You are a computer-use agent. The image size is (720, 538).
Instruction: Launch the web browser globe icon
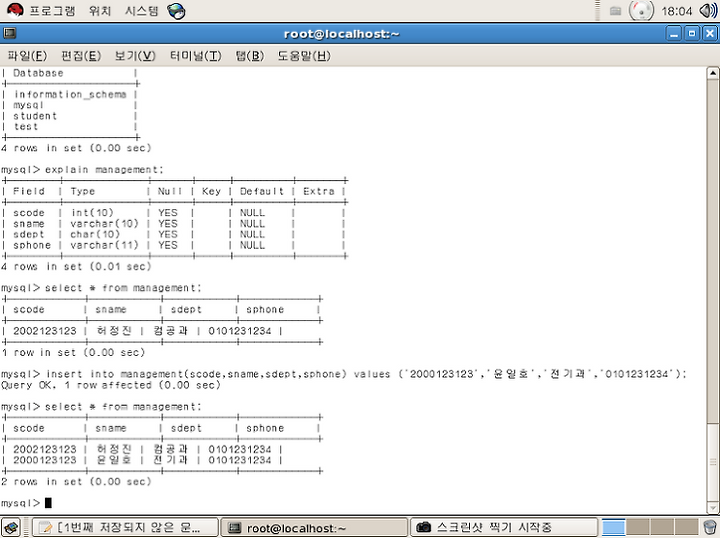176,11
